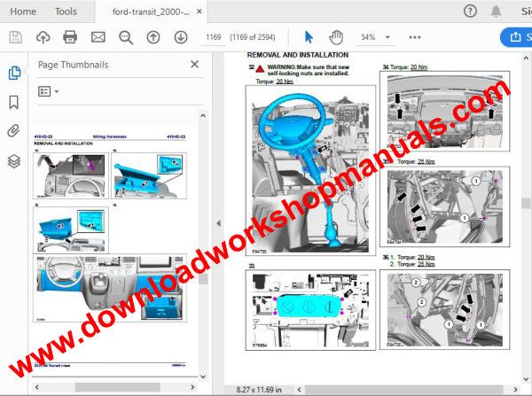This screenshot has height=396, width=532.
Task: Close the ford-transit document tab
Action: pyautogui.click(x=199, y=12)
